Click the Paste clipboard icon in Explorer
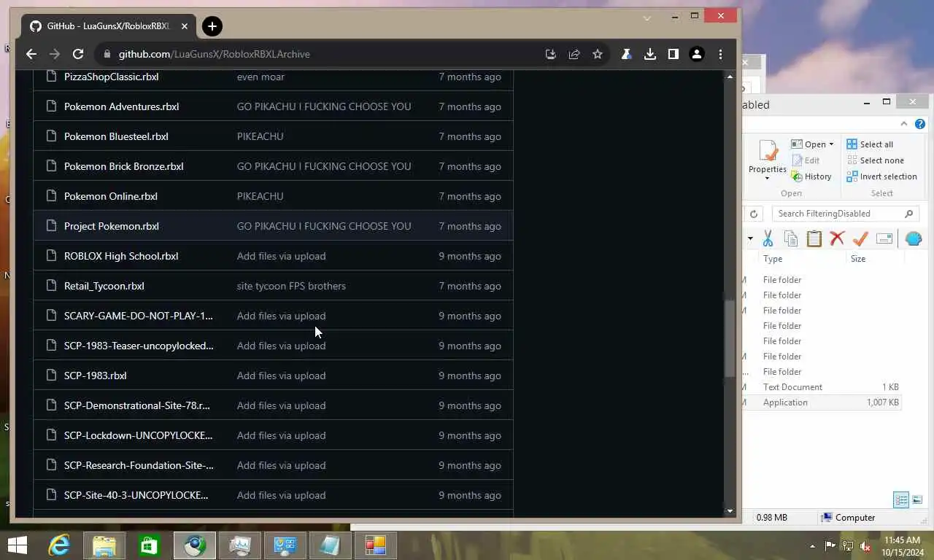 tap(814, 238)
